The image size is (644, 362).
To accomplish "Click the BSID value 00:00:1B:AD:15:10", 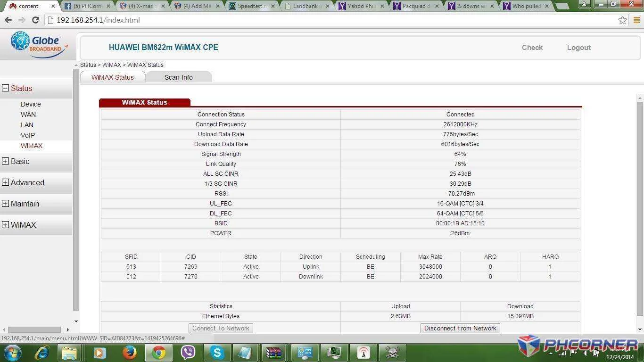I will coord(460,223).
